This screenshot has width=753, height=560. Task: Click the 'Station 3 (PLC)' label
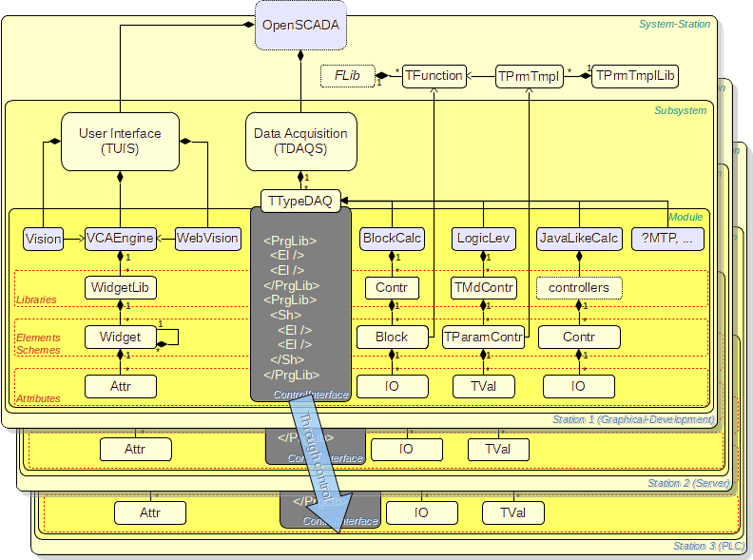tap(709, 546)
